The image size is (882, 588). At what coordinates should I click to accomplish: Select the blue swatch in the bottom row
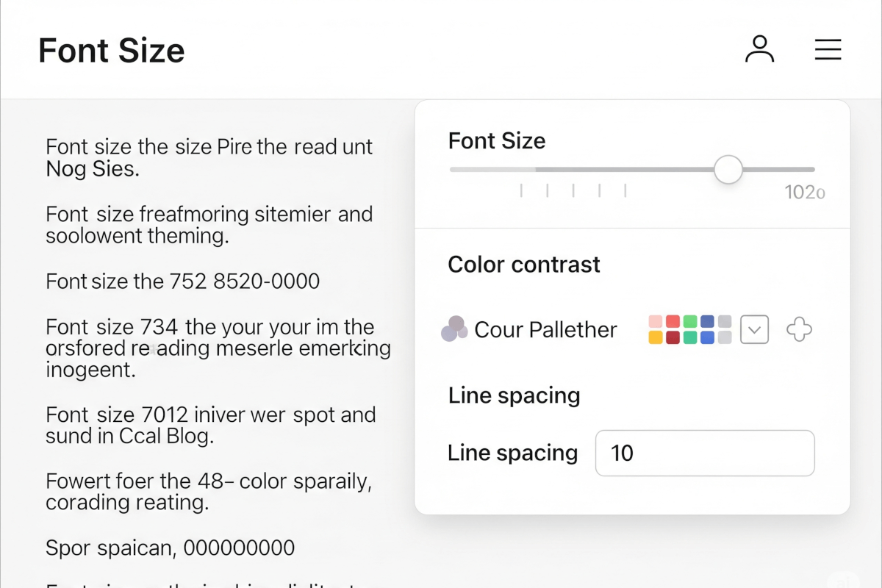(x=707, y=337)
